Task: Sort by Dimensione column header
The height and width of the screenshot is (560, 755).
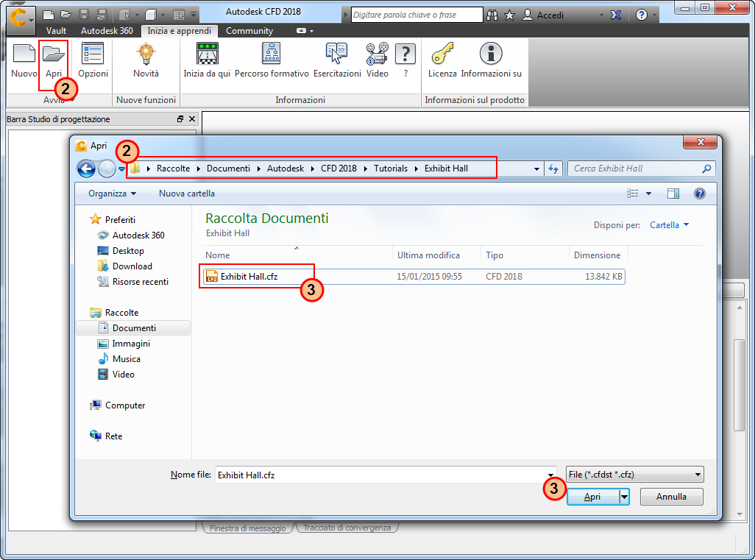Action: click(x=597, y=255)
